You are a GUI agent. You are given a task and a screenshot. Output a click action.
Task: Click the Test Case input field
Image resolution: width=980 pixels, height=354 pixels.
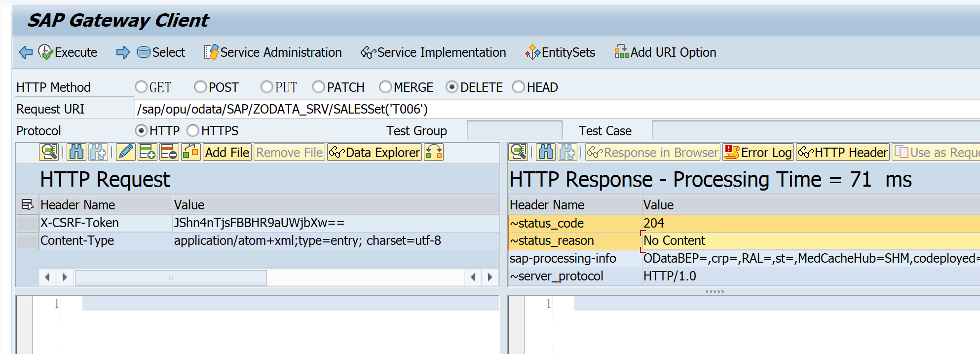point(816,131)
